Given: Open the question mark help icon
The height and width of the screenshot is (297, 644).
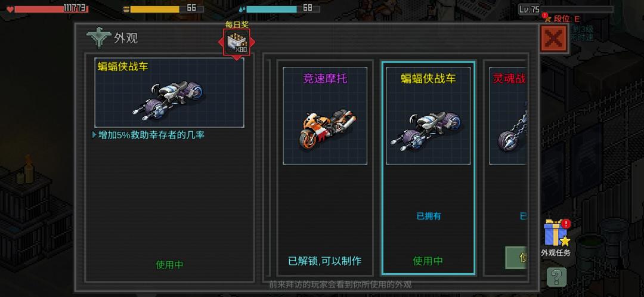Looking at the screenshot, I should [556, 277].
